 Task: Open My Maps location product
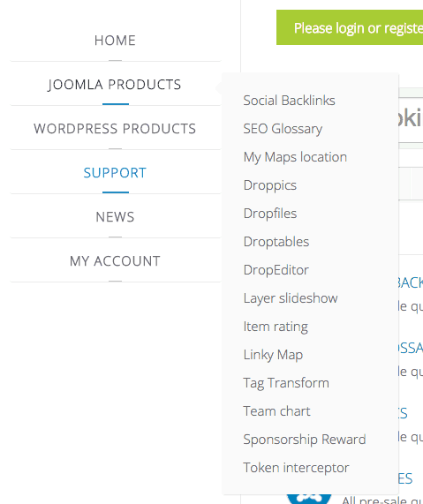click(x=295, y=157)
